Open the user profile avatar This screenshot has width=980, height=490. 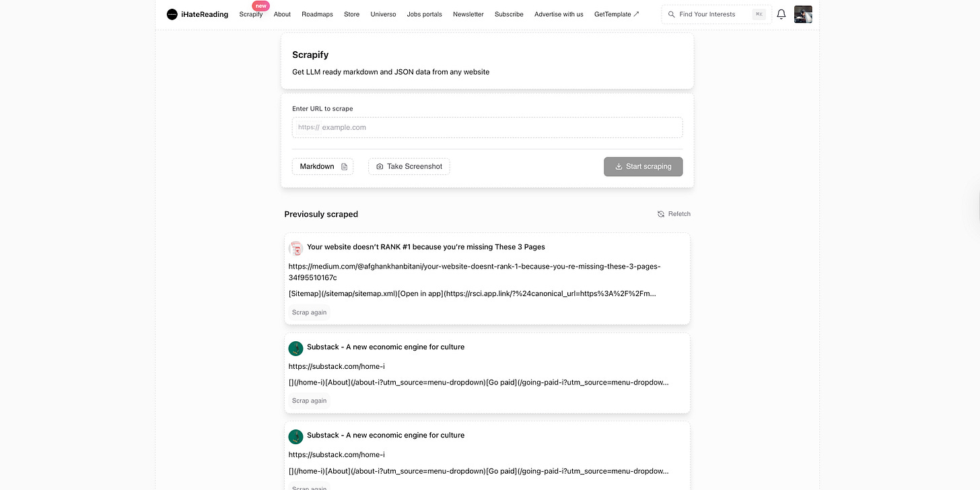tap(803, 14)
